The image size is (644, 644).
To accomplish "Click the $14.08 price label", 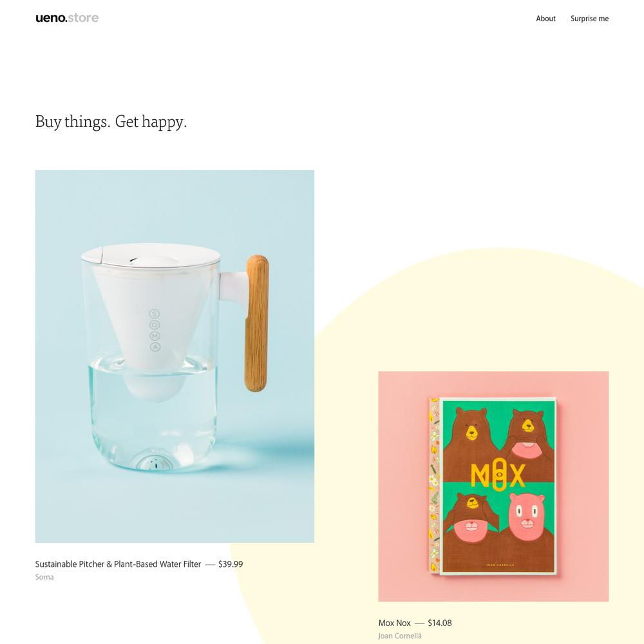I will pos(439,623).
